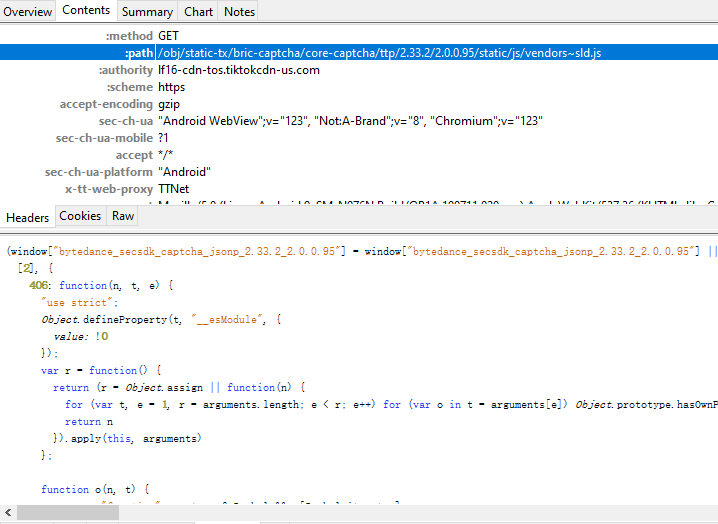Click the '}).apply(this, arguments)' line

(127, 438)
